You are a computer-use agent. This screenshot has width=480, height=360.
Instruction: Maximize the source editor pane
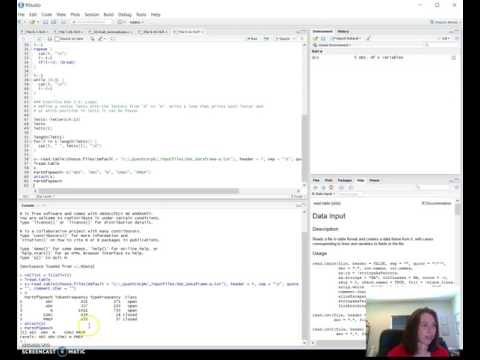(x=303, y=32)
